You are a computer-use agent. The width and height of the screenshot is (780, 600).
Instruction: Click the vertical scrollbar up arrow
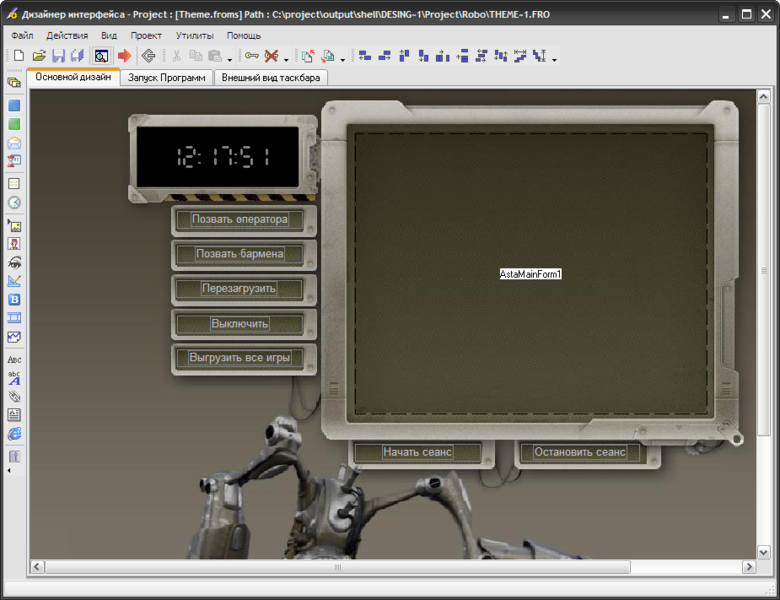coord(764,97)
